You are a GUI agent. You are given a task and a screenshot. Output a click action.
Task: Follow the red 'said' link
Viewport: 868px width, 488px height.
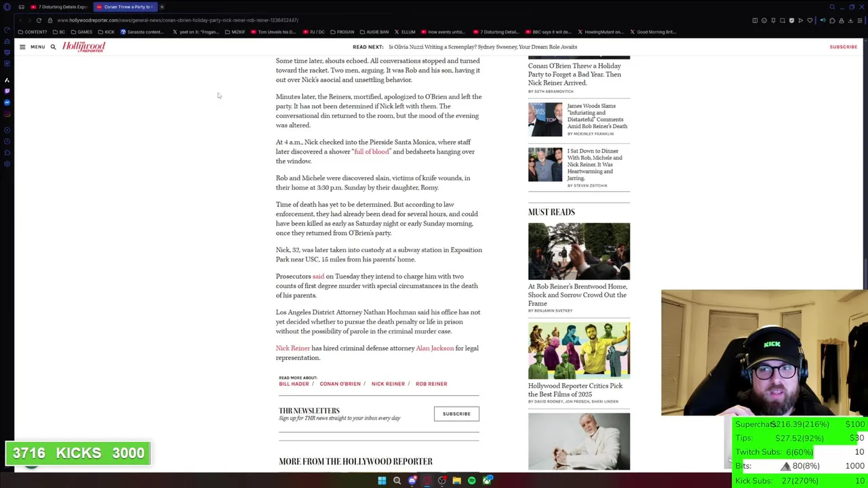click(318, 277)
